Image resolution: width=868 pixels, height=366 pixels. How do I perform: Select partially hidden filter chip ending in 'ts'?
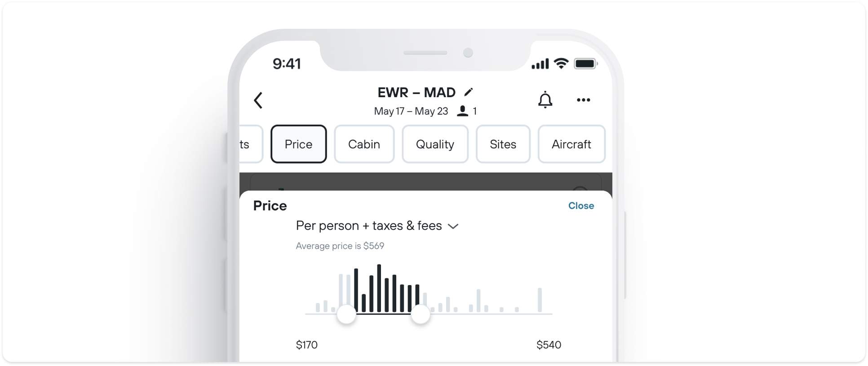(x=251, y=144)
